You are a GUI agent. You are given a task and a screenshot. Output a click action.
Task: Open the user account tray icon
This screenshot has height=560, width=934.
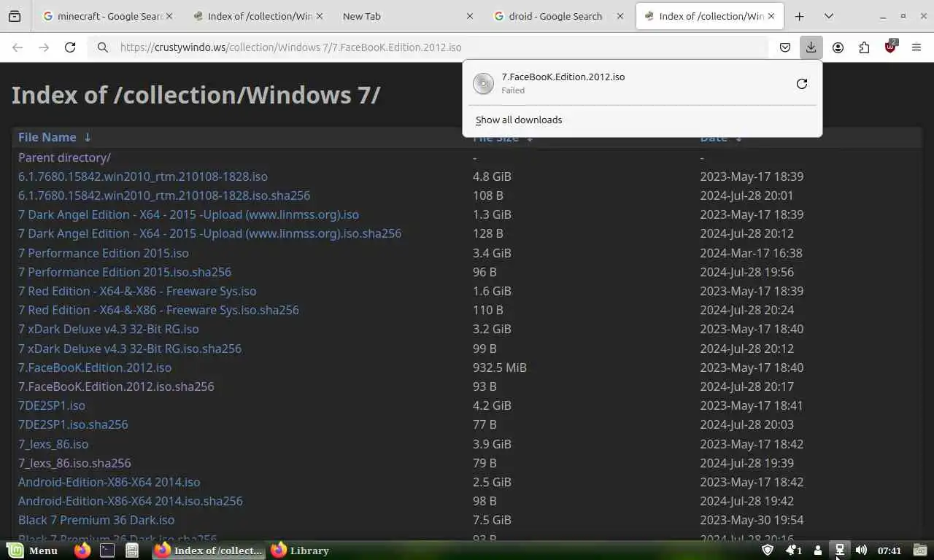[818, 551]
